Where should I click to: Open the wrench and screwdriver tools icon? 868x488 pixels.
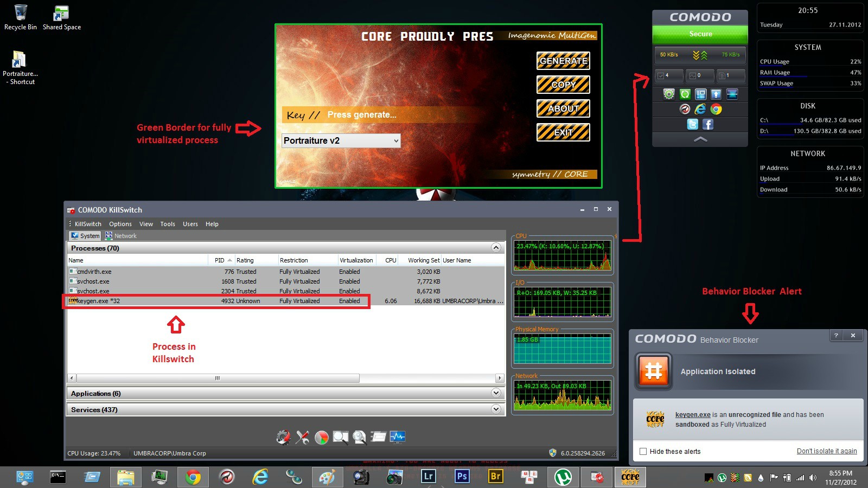point(302,437)
